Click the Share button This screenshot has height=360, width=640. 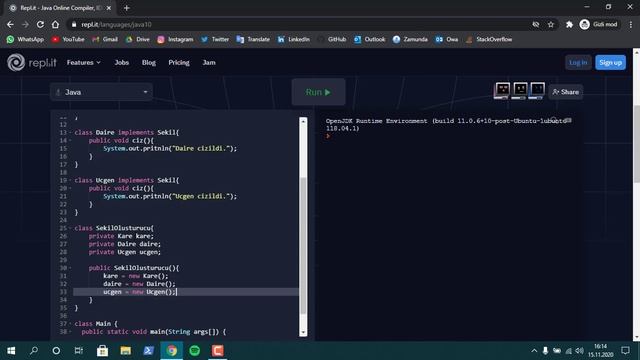pyautogui.click(x=566, y=92)
